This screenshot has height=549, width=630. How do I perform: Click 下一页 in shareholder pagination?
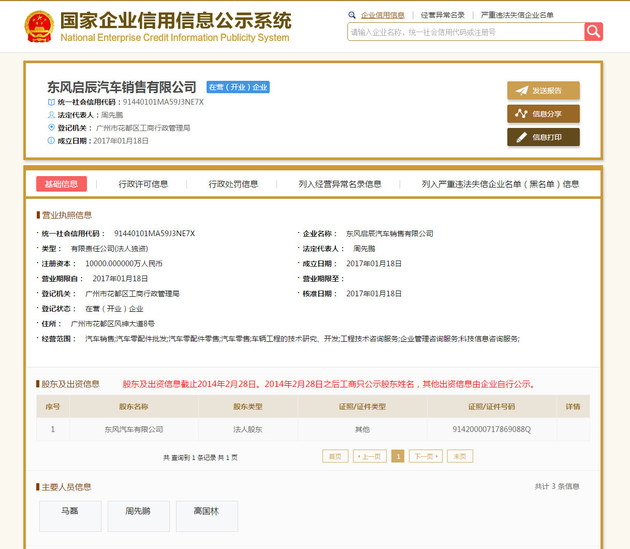tap(426, 456)
